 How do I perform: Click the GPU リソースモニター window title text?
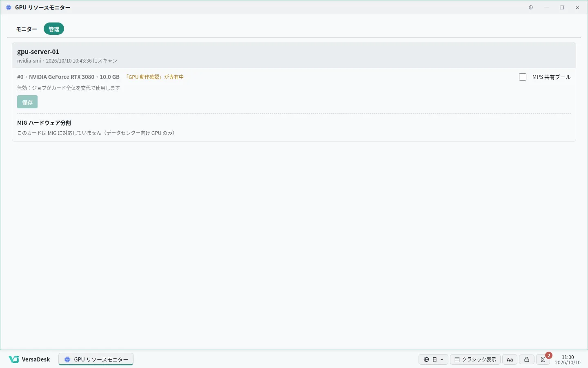tap(43, 7)
